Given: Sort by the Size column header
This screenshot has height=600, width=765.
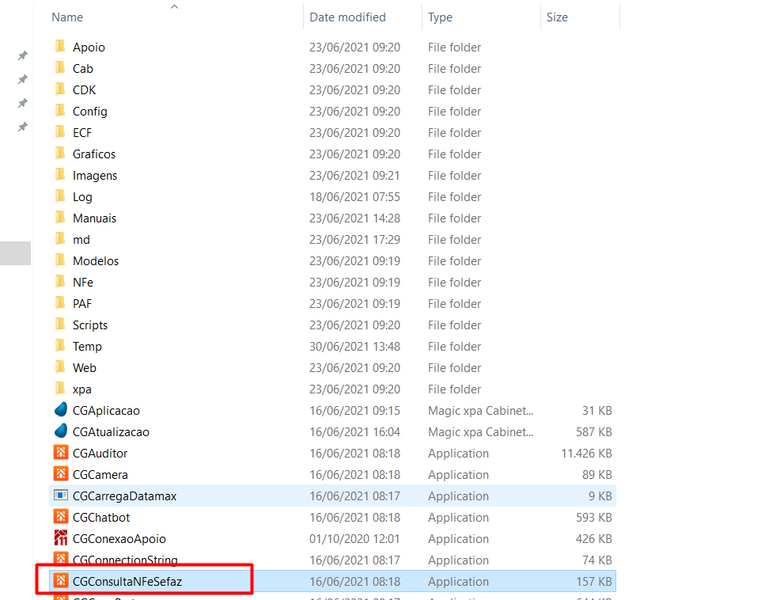Looking at the screenshot, I should pos(557,17).
